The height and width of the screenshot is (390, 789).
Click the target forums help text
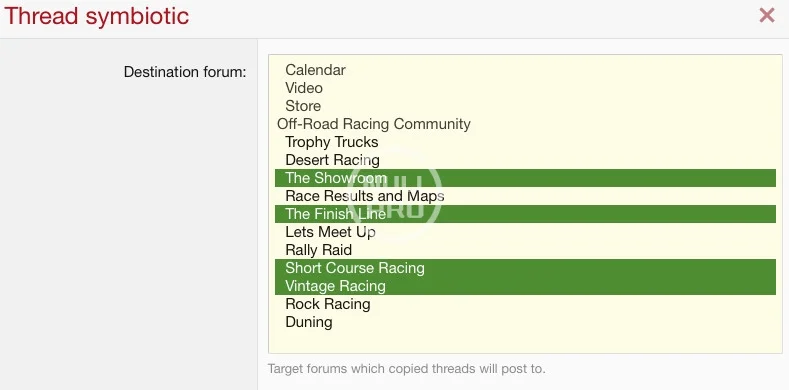(x=407, y=369)
